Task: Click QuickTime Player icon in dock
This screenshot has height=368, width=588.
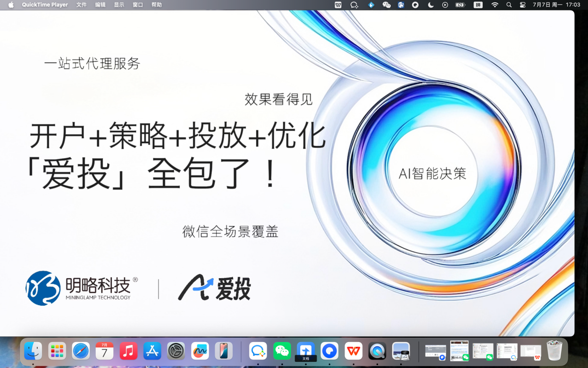Action: tap(377, 351)
